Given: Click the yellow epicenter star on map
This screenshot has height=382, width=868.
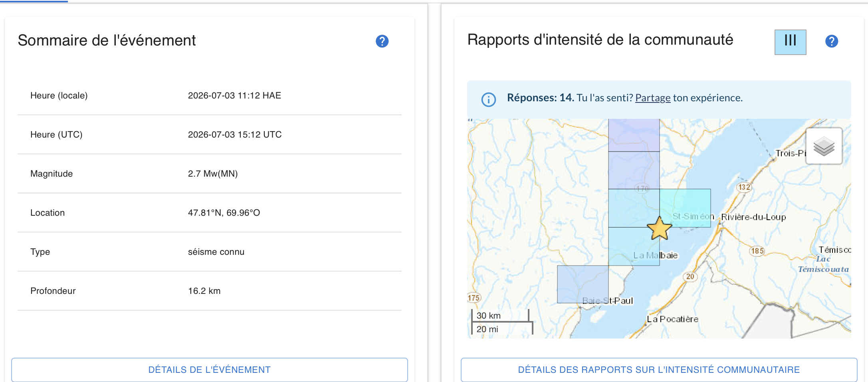Looking at the screenshot, I should click(659, 228).
